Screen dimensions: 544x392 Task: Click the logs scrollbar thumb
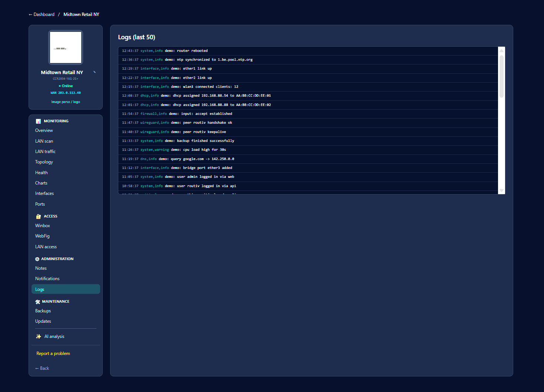[501, 77]
